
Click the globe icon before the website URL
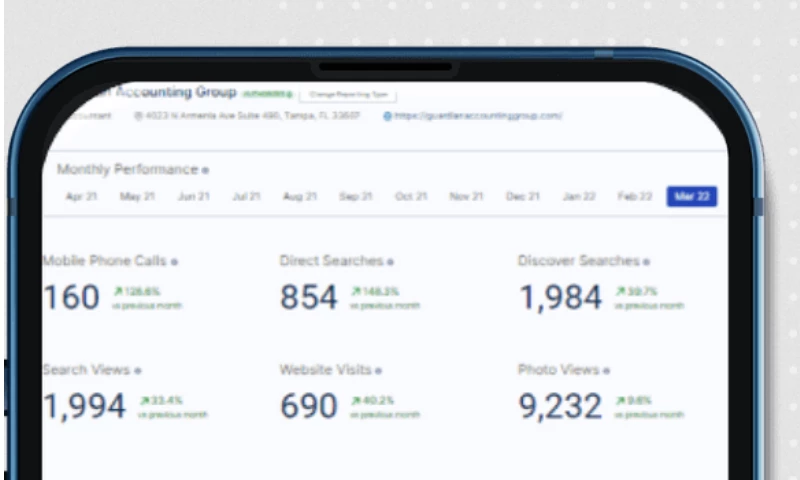pyautogui.click(x=388, y=116)
